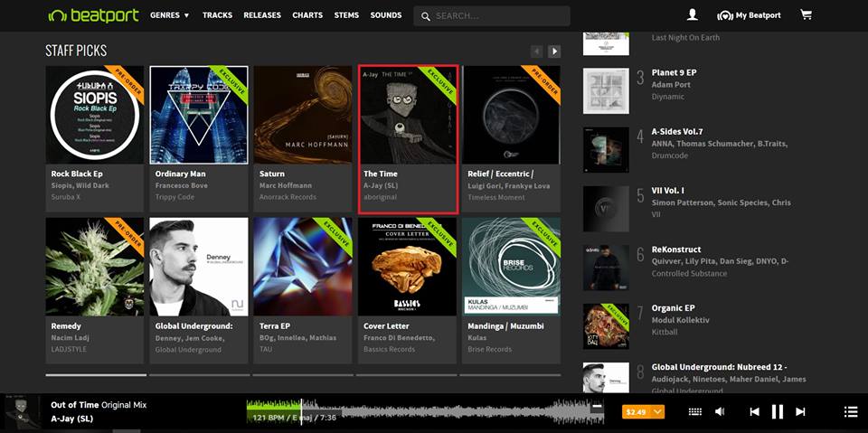This screenshot has width=868, height=433.
Task: Click the search input field
Action: tap(499, 16)
